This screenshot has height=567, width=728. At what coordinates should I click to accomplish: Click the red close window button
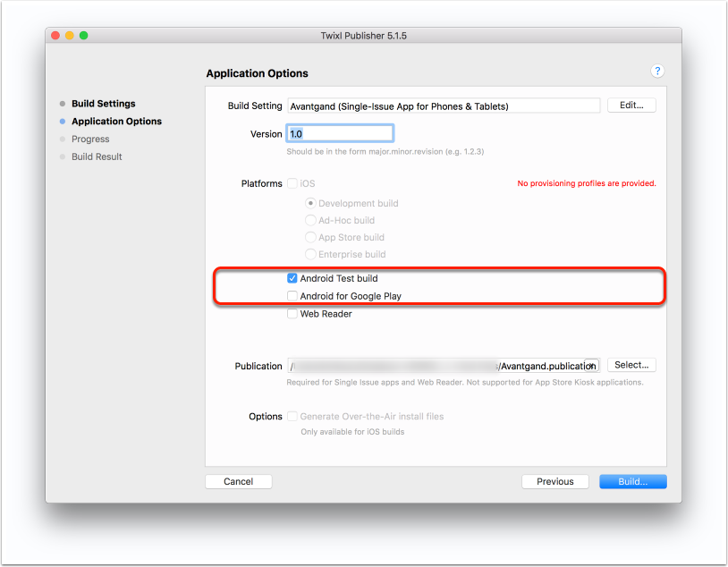(x=55, y=35)
